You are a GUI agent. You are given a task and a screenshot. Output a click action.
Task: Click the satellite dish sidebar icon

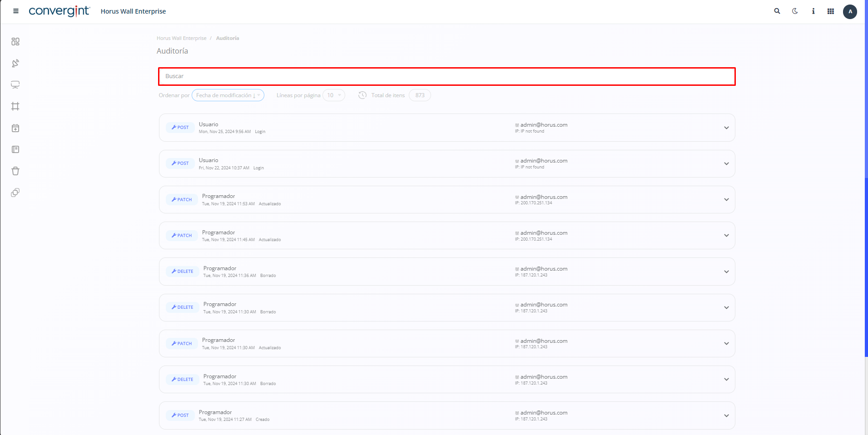[15, 63]
